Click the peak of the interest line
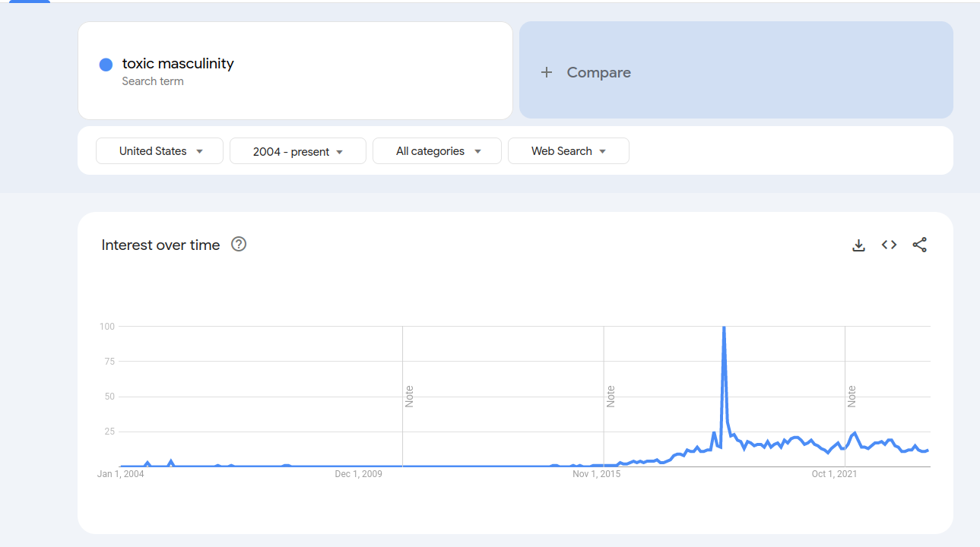This screenshot has height=547, width=980. coord(724,327)
